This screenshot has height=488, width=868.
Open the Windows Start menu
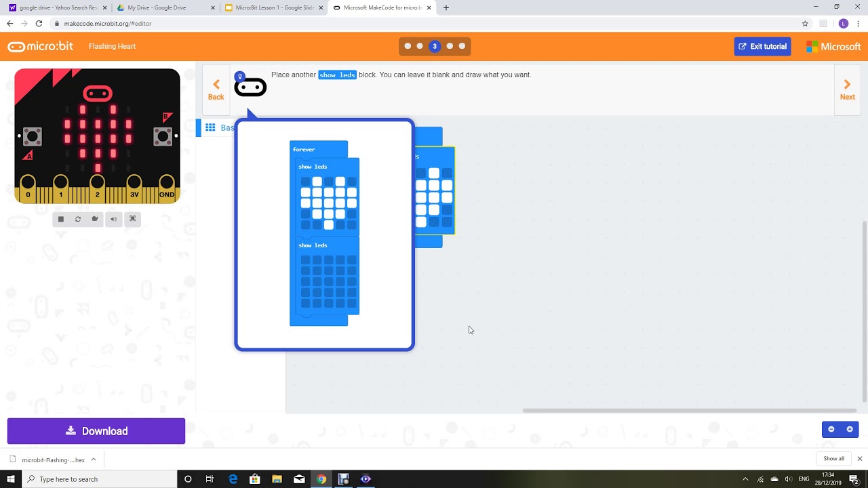(x=11, y=479)
